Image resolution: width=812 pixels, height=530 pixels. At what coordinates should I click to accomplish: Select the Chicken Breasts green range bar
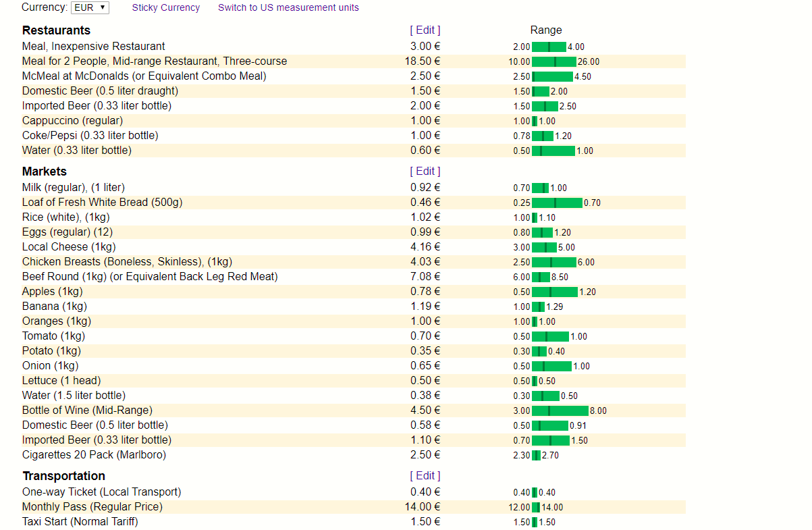tap(553, 262)
